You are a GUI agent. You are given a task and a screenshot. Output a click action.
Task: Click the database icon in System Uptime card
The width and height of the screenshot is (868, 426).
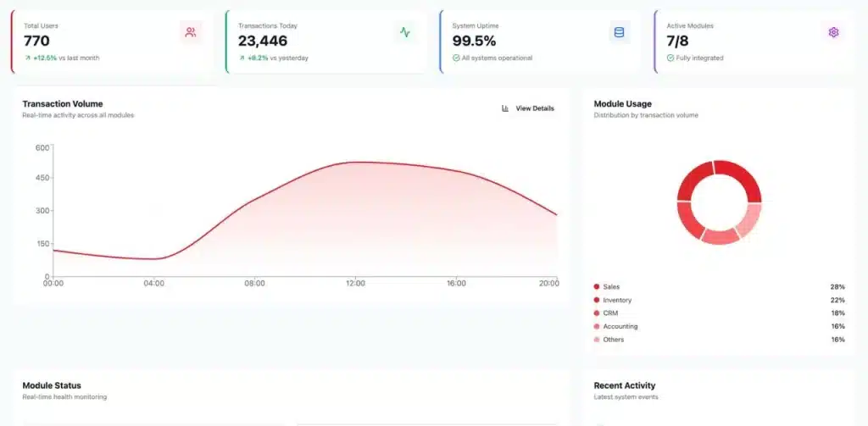(x=619, y=32)
